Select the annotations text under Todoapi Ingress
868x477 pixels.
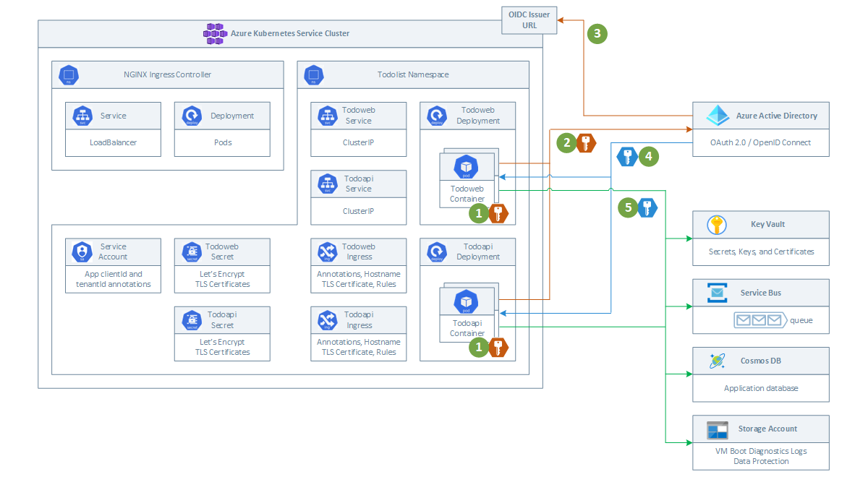pyautogui.click(x=359, y=347)
